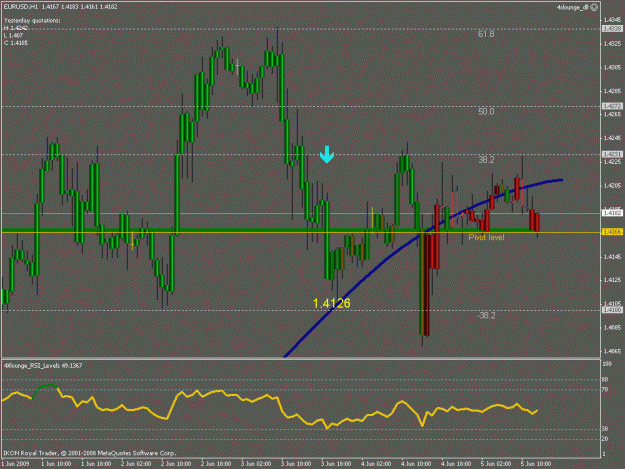
Task: Click the 2 Jun 10:00 time label
Action: [176, 464]
